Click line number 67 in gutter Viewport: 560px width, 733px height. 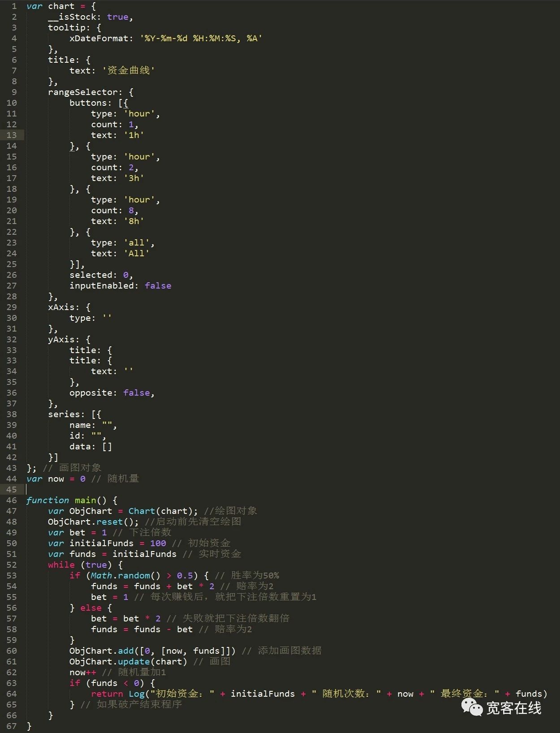click(x=12, y=726)
